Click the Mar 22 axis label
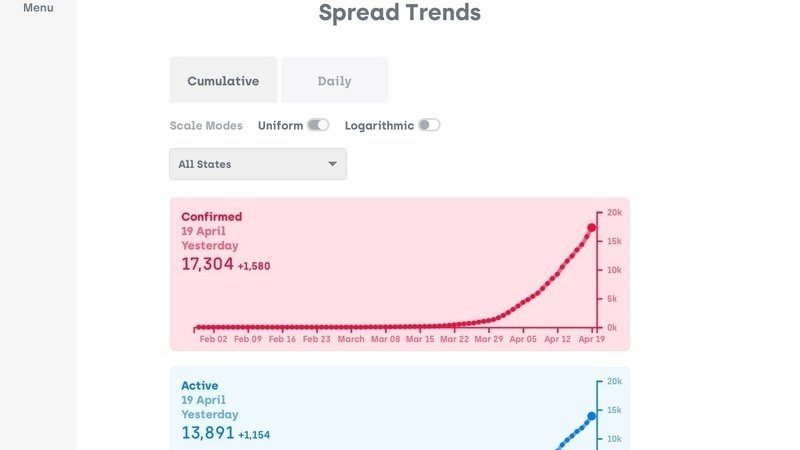Screen dimensions: 800x450 click(x=454, y=339)
